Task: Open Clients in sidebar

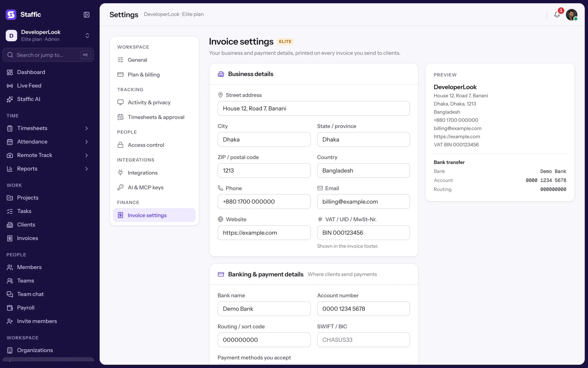Action: (48, 225)
